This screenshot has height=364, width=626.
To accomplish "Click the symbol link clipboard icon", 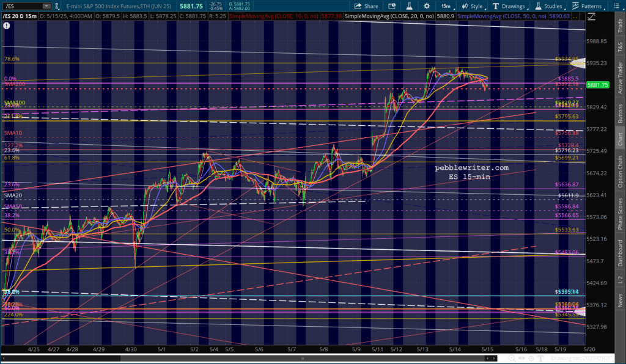I will point(57,6).
